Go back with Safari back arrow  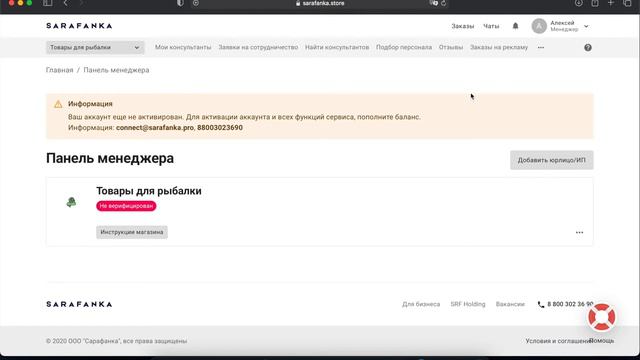65,3
